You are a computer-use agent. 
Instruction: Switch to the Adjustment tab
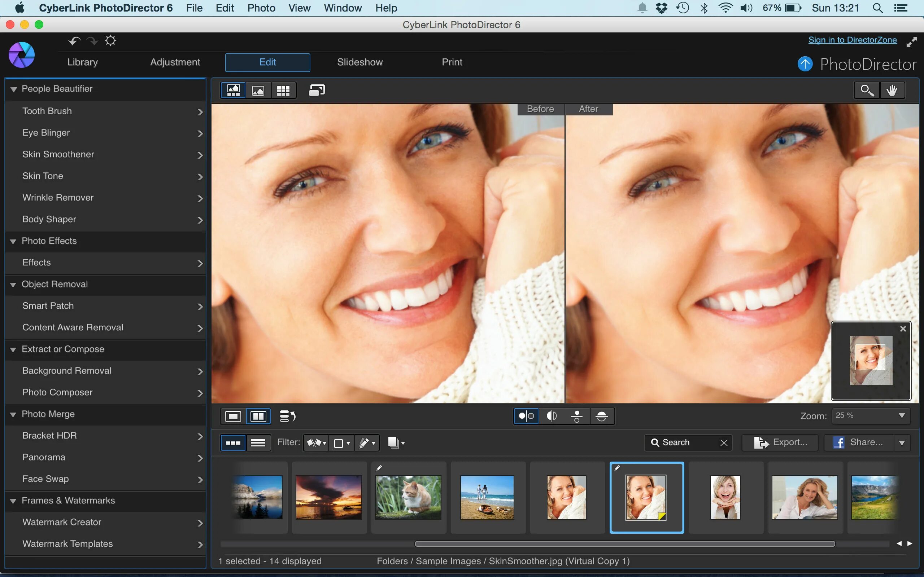coord(175,61)
